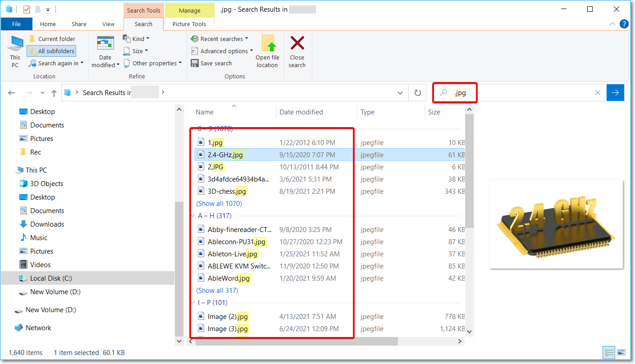This screenshot has width=635, height=364.
Task: Open the View ribbon tab
Action: 108,24
